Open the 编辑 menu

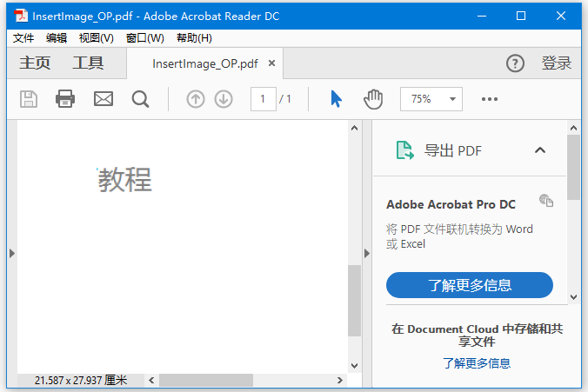[x=57, y=38]
